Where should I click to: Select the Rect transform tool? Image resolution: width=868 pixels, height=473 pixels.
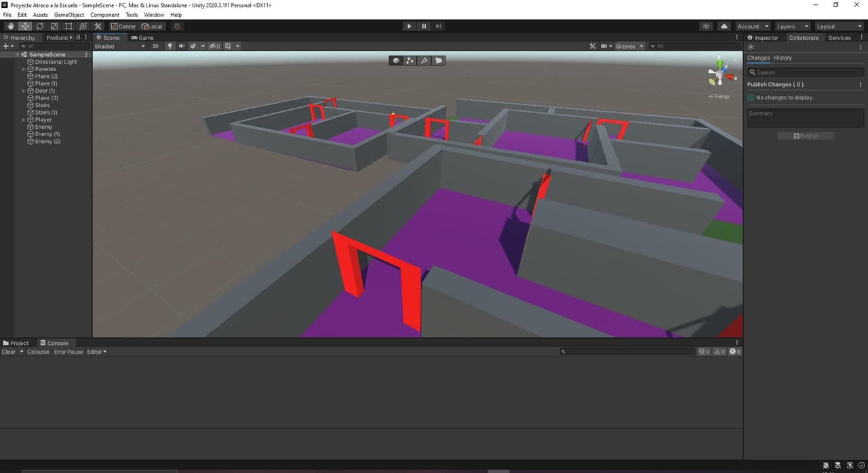[68, 26]
